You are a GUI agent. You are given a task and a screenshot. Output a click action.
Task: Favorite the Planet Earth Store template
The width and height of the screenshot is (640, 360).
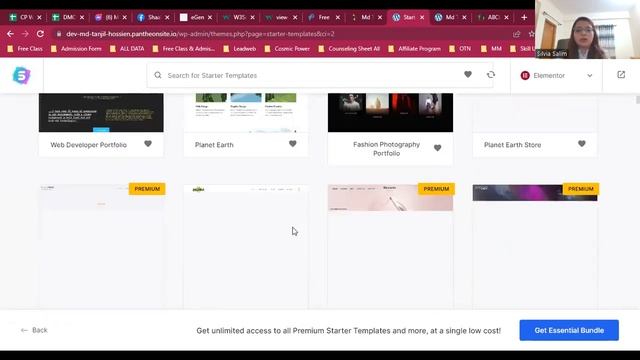pos(582,144)
